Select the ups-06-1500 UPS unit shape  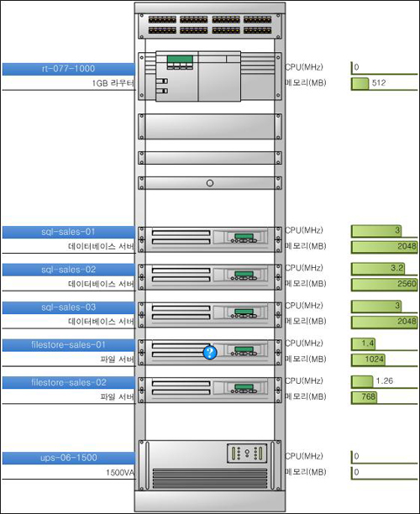click(210, 465)
